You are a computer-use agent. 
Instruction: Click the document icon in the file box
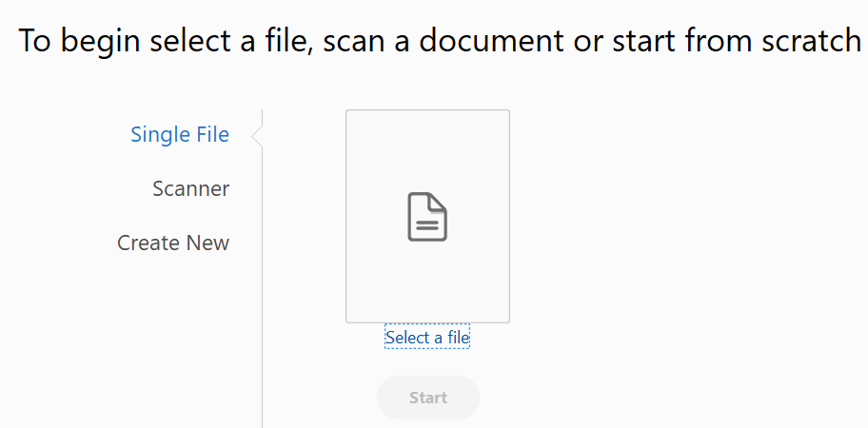[x=427, y=217]
